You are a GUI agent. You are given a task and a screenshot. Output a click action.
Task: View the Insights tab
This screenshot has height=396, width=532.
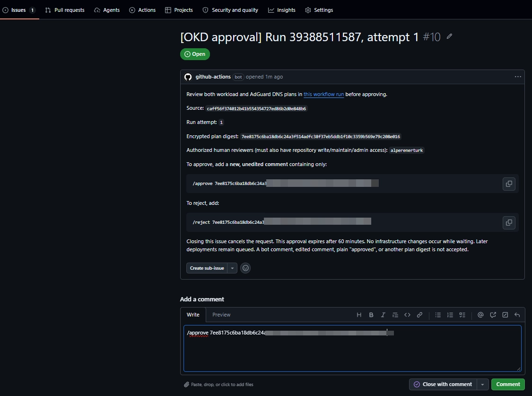click(x=282, y=10)
